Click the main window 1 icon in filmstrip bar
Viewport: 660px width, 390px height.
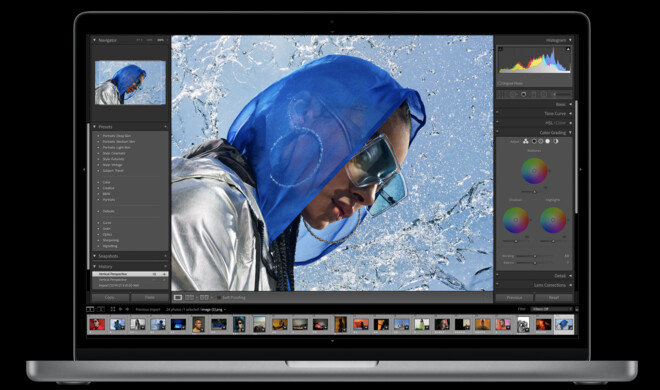coord(90,309)
